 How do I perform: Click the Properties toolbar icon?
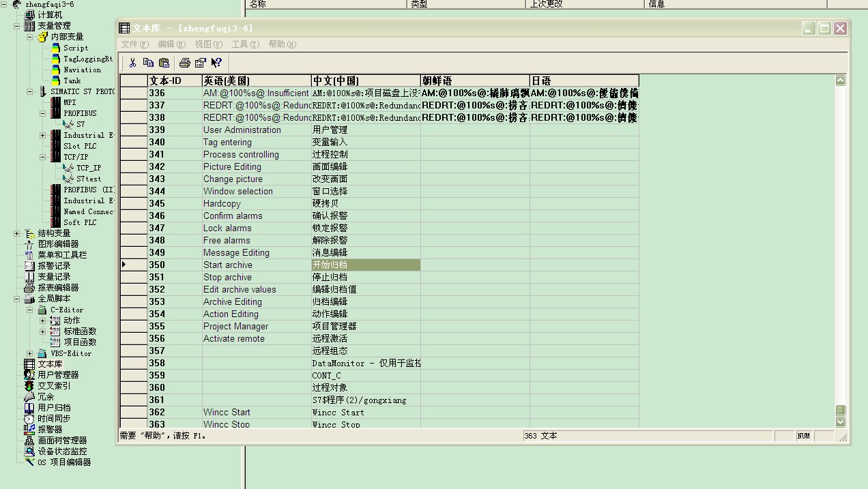pyautogui.click(x=201, y=63)
